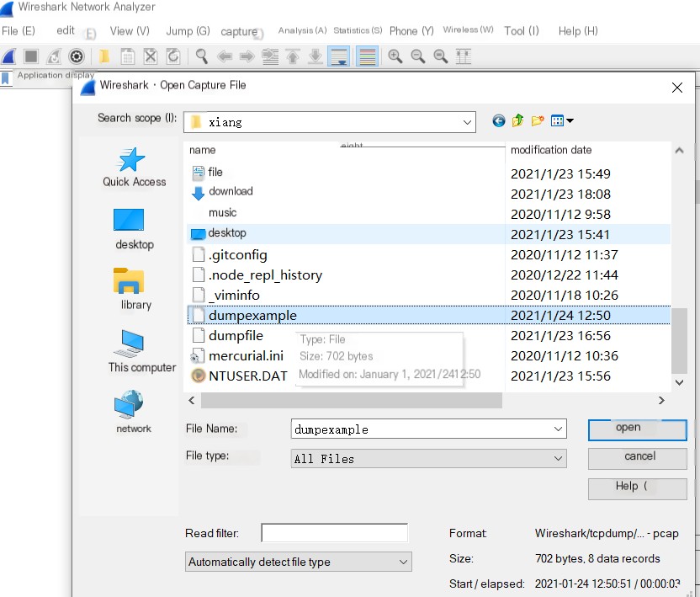The image size is (700, 597).
Task: Click the close capture file icon
Action: (x=151, y=56)
